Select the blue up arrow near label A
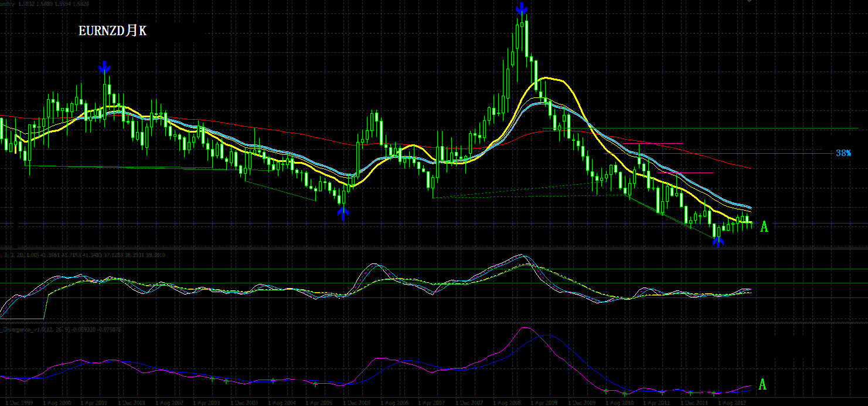 (718, 242)
